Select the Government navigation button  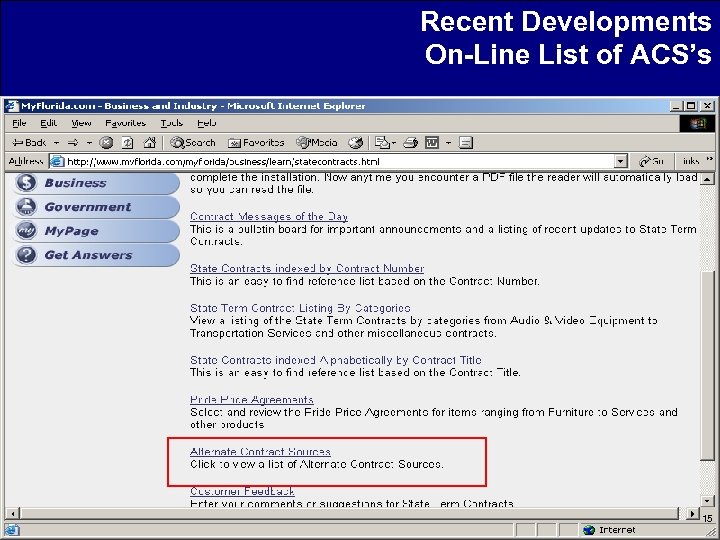coord(96,207)
